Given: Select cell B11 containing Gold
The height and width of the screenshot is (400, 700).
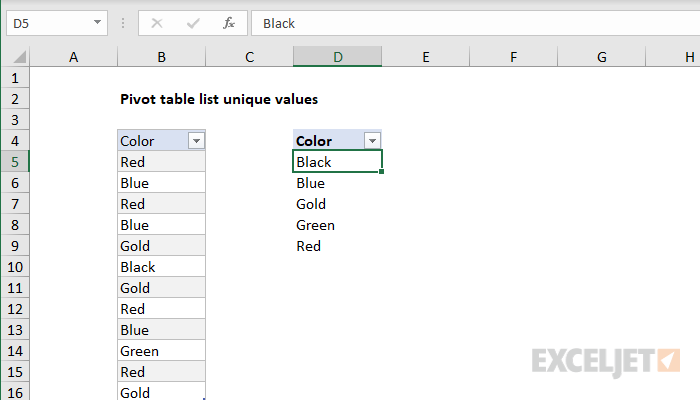Looking at the screenshot, I should point(162,288).
